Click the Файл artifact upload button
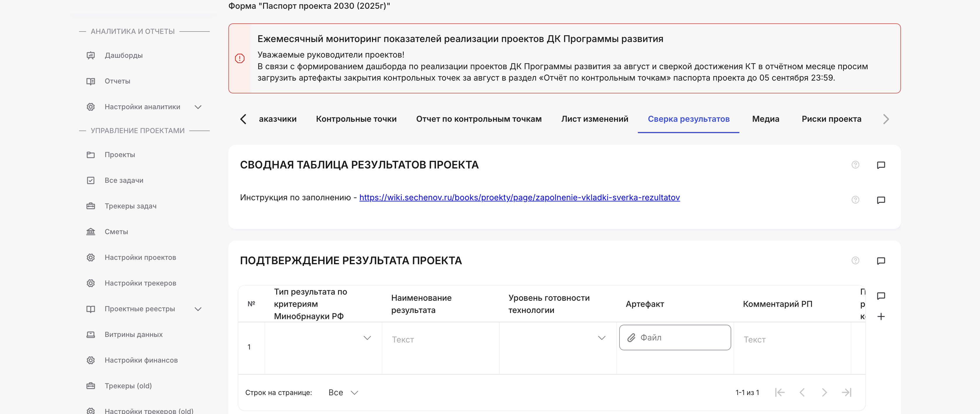 point(675,338)
